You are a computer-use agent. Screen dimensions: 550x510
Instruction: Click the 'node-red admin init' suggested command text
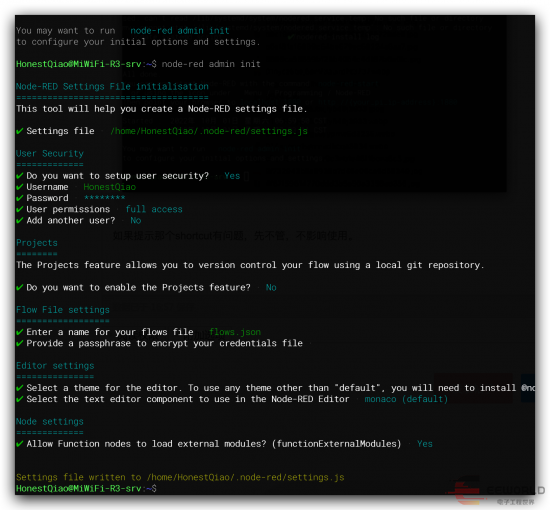click(180, 31)
